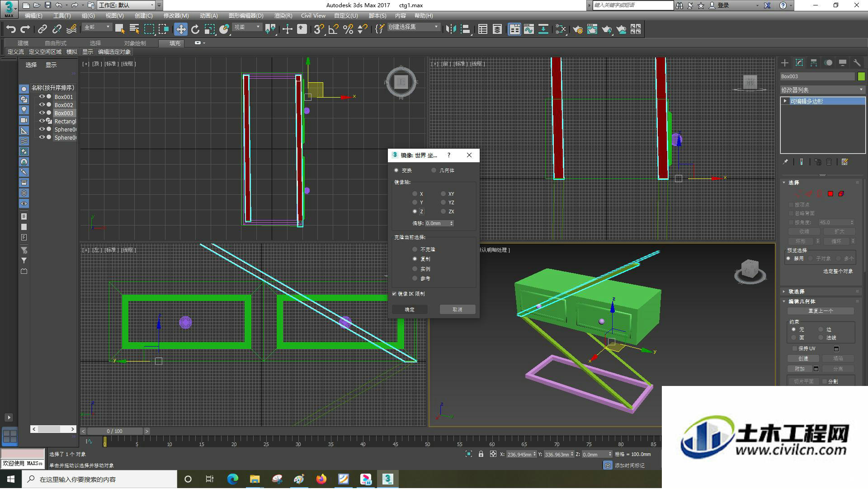Activate the Select Object tool
The width and height of the screenshot is (868, 489).
coord(120,29)
